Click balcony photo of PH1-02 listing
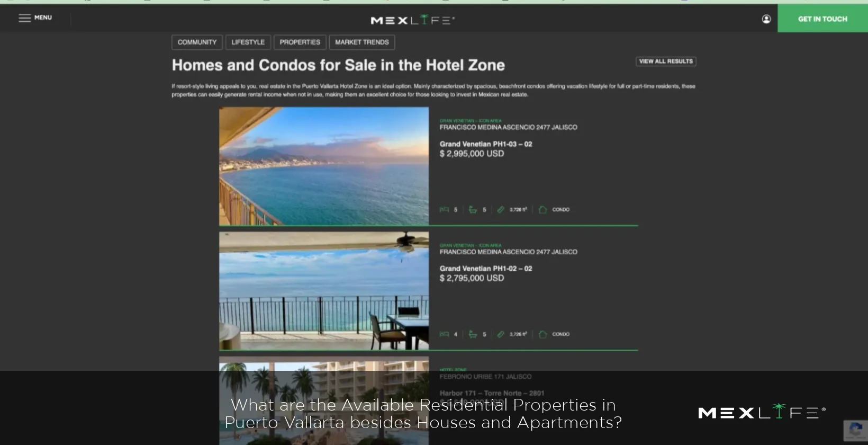 click(x=324, y=291)
